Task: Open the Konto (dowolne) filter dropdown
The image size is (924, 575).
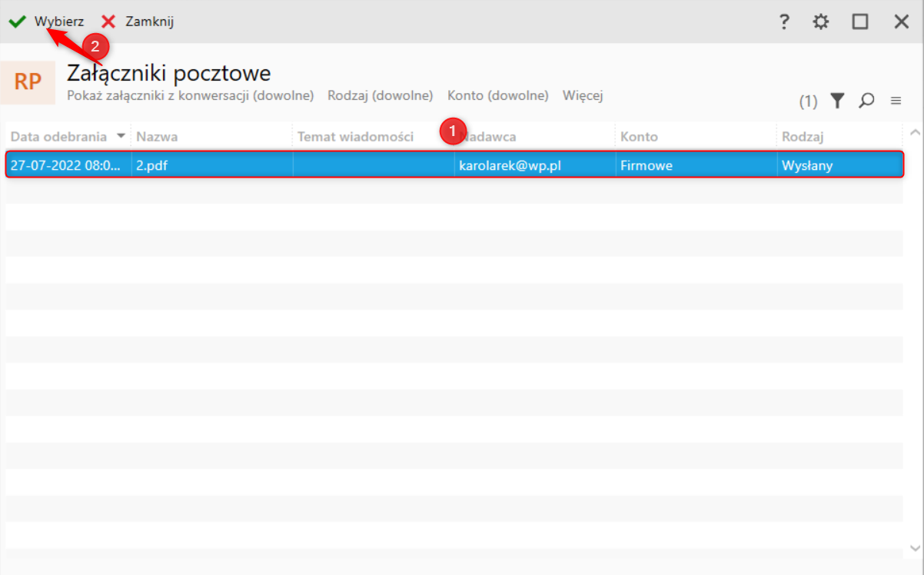Action: [498, 95]
